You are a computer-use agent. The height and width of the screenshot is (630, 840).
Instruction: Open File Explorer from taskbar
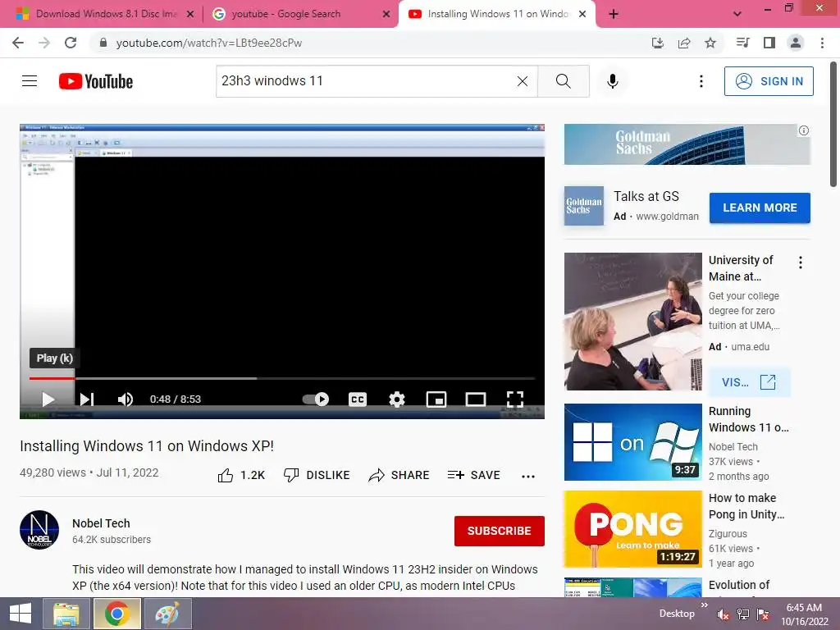tap(66, 614)
